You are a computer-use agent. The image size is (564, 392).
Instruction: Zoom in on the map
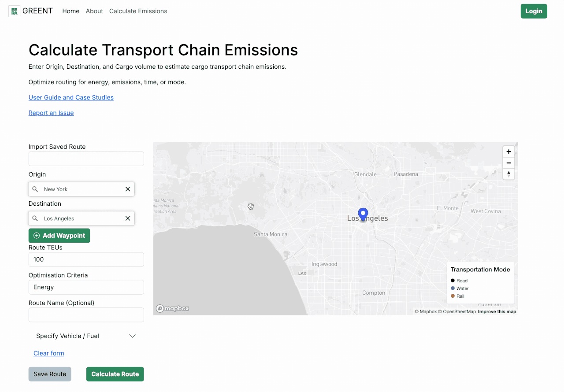(508, 152)
